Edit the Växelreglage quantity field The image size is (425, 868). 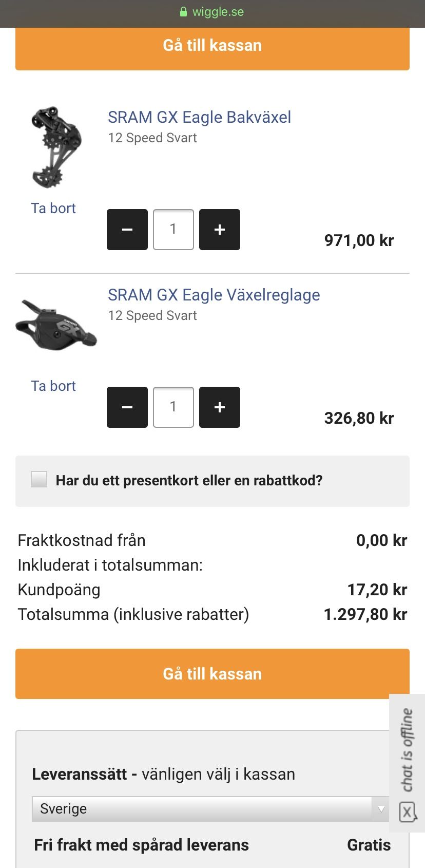173,407
